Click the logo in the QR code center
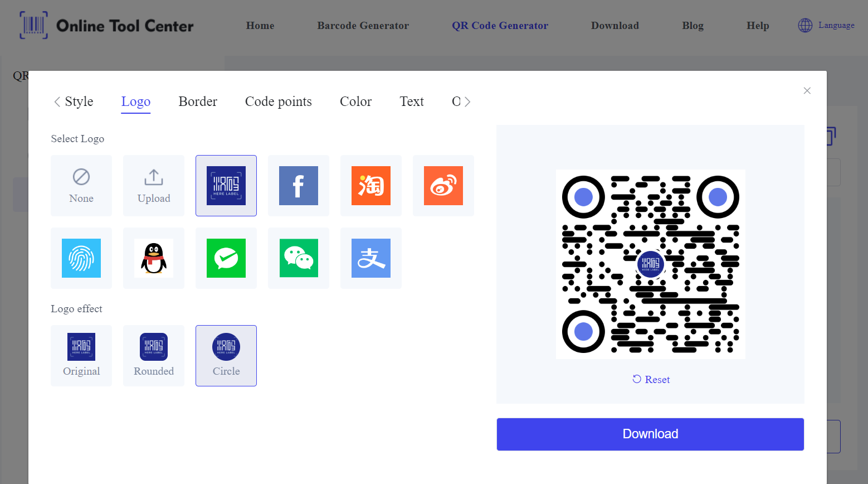Image resolution: width=868 pixels, height=484 pixels. pyautogui.click(x=650, y=264)
